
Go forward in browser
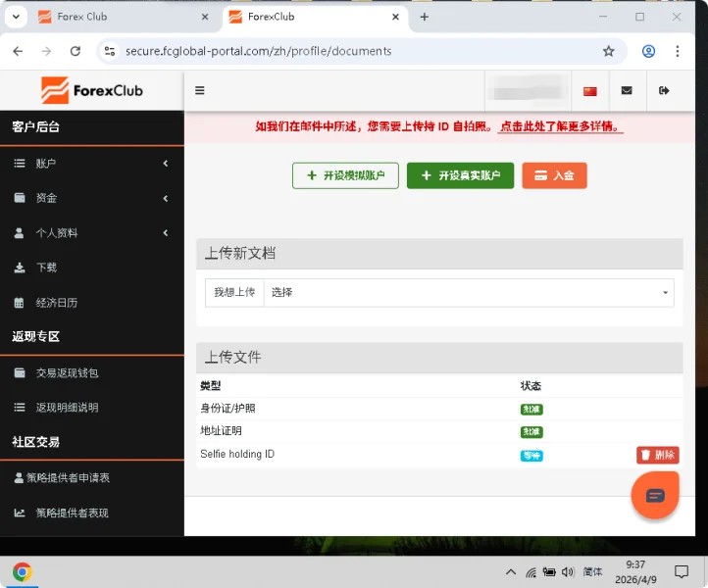(46, 51)
